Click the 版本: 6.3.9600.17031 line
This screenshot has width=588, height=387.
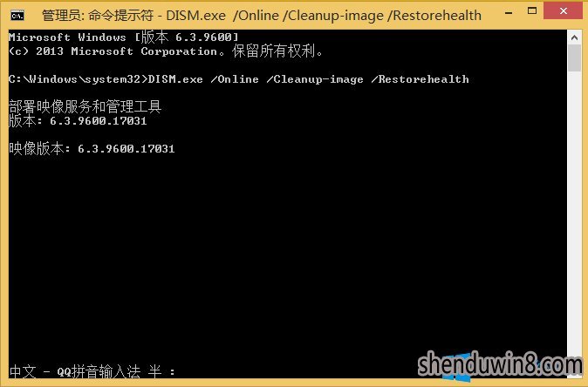click(x=78, y=121)
